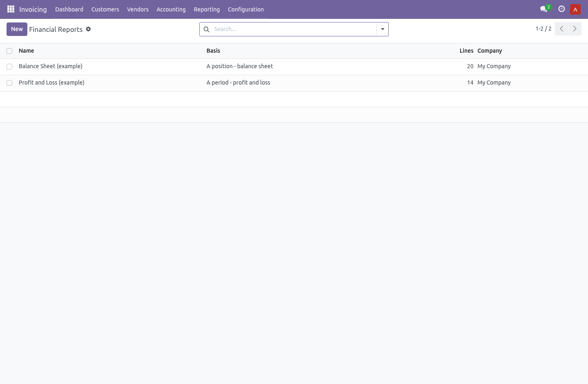Open the conversations messages icon
Screen dimensions: 588x384
coord(544,9)
